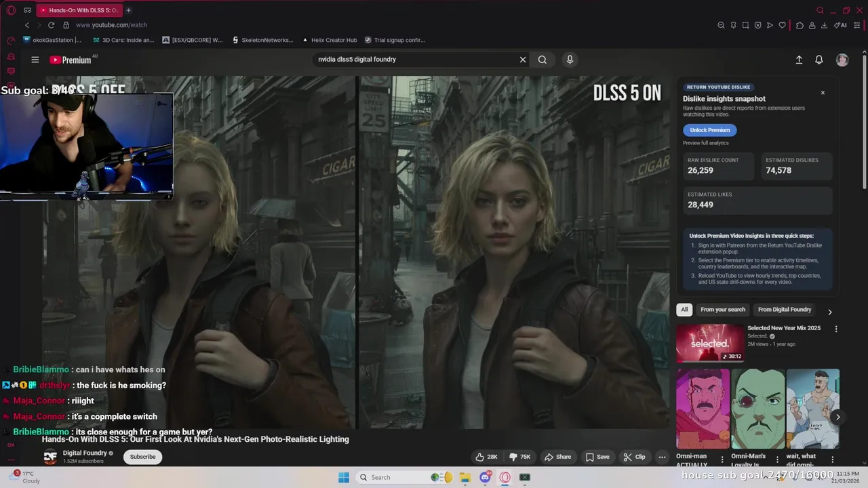Open a new browser tab
Viewport: 868px width, 488px height.
click(128, 10)
